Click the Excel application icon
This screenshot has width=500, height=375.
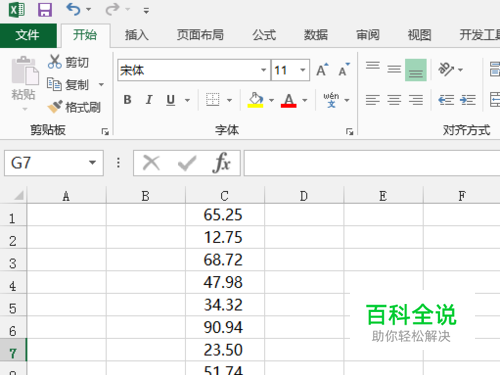[17, 10]
